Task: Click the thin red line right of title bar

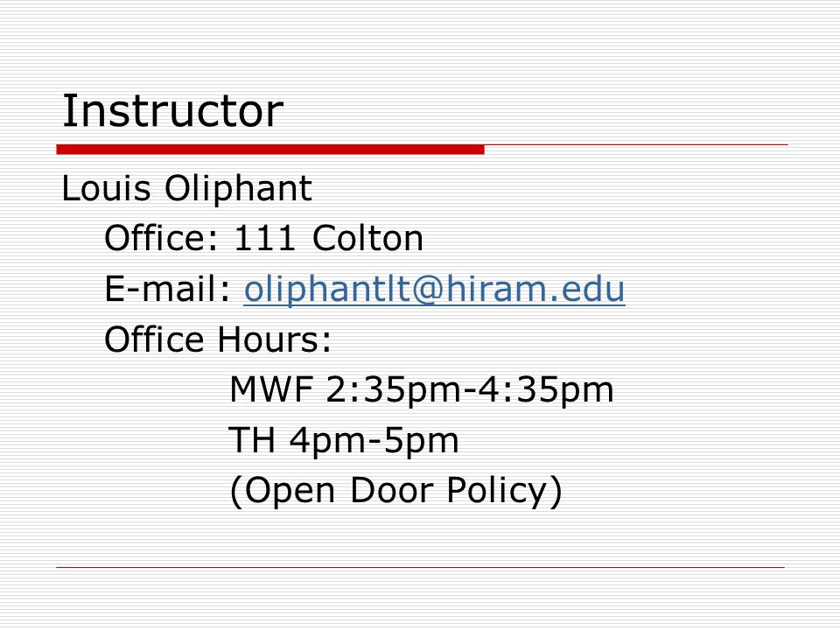Action: [636, 144]
